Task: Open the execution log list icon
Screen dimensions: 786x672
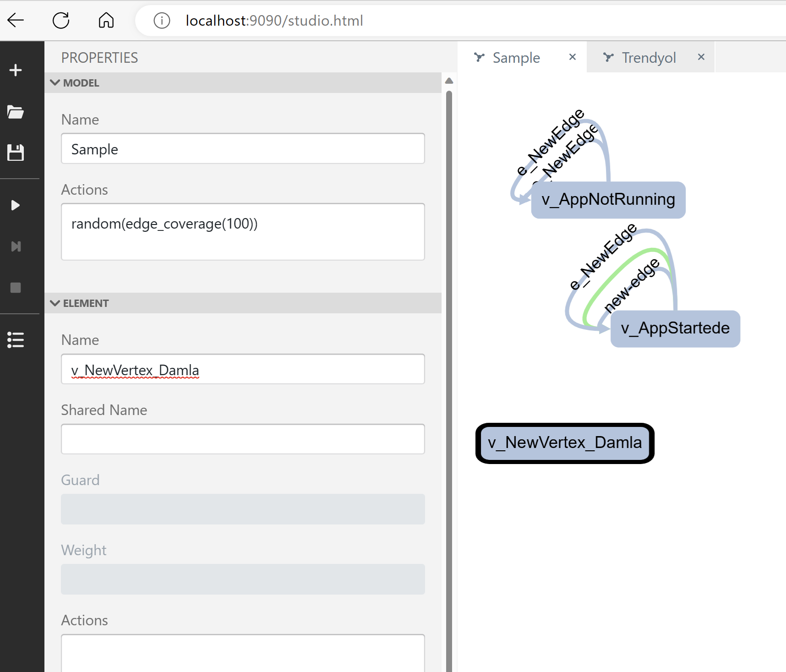Action: (x=16, y=340)
